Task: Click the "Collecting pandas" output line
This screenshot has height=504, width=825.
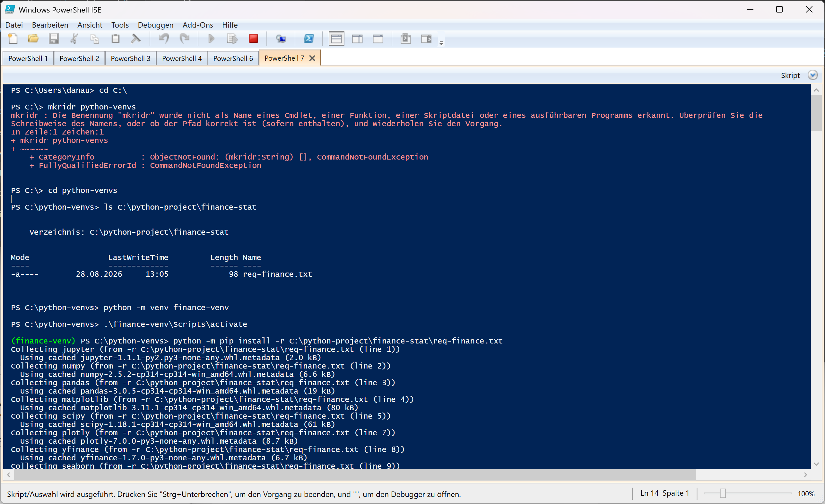Action: coord(203,383)
